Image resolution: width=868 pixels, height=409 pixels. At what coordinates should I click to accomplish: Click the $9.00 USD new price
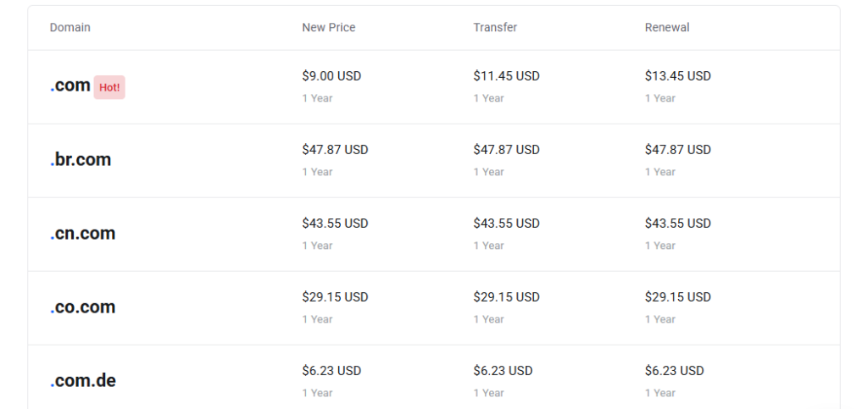coord(331,76)
